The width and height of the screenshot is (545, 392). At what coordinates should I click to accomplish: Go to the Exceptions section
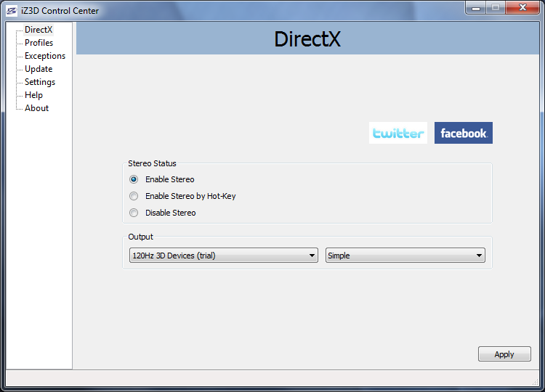45,56
